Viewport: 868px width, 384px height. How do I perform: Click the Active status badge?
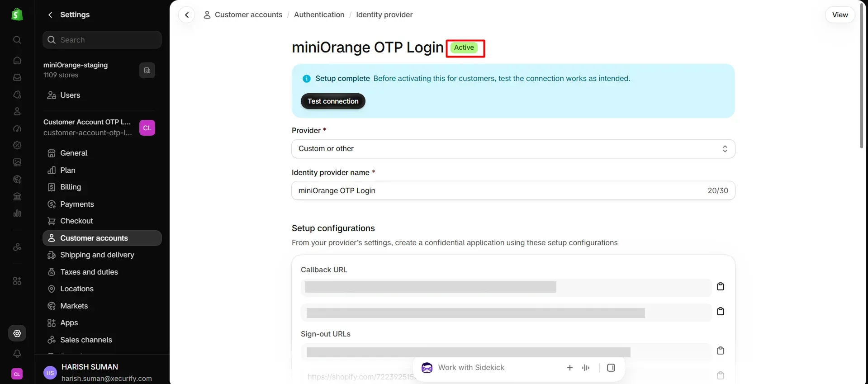tap(464, 47)
